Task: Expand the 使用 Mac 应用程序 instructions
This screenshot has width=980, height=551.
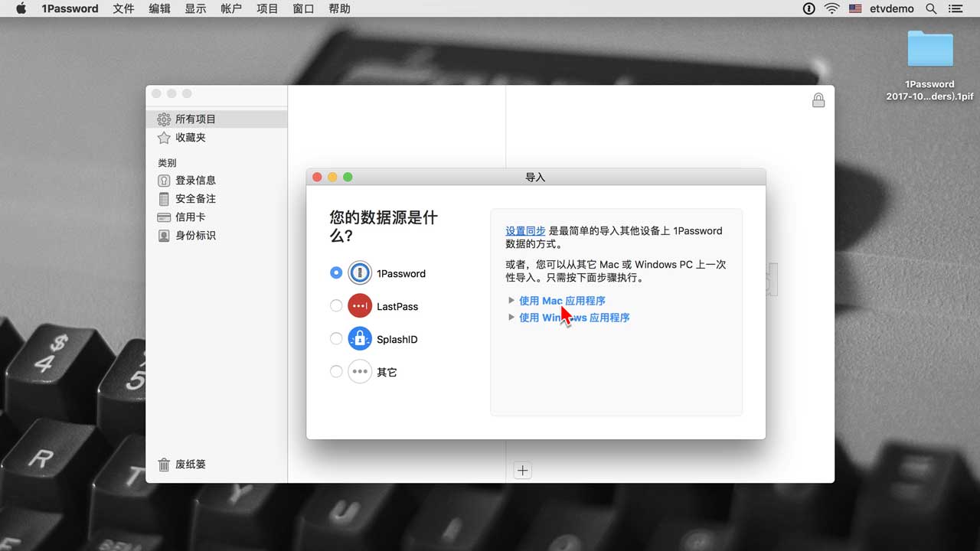Action: (561, 301)
